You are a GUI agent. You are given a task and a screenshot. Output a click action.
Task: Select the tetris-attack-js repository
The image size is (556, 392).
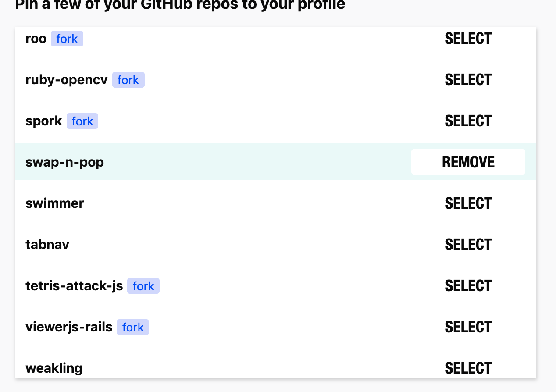point(468,285)
